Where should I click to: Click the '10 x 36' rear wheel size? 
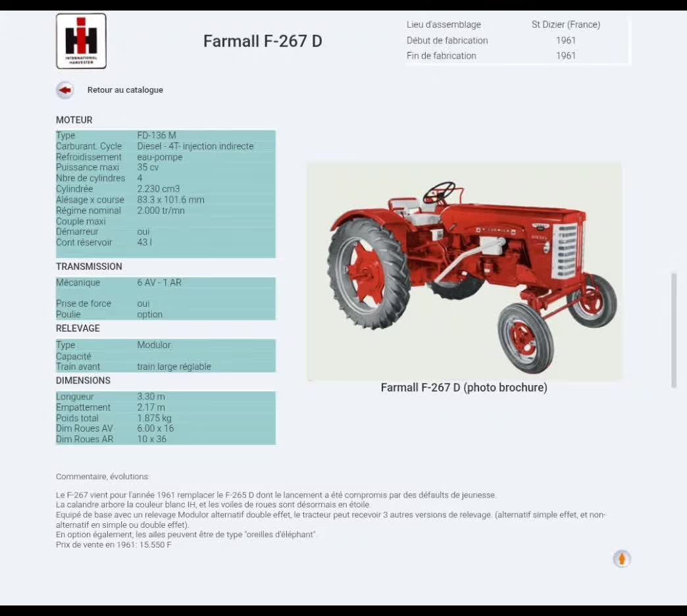pos(151,439)
